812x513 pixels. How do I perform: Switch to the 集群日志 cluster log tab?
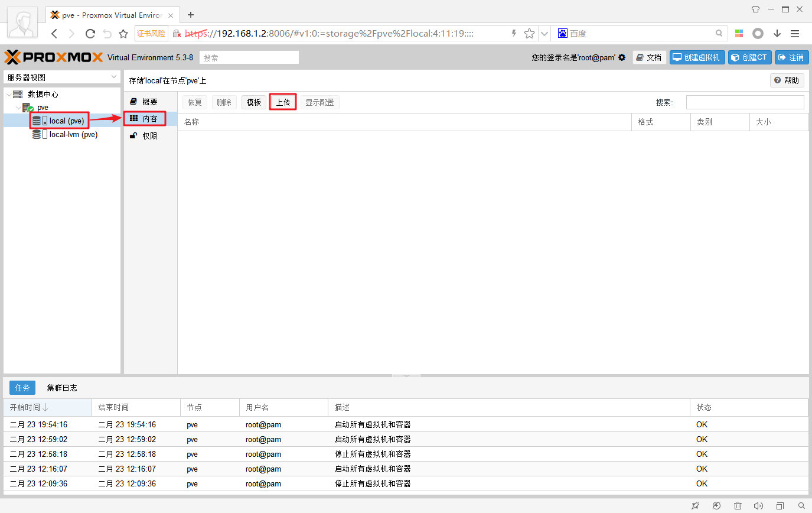[62, 388]
